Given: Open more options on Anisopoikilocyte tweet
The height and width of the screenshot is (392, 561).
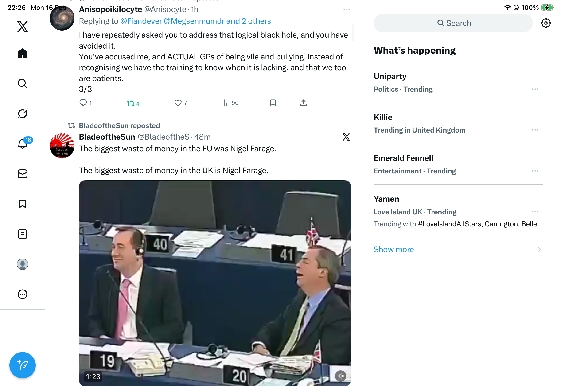Looking at the screenshot, I should [x=347, y=10].
